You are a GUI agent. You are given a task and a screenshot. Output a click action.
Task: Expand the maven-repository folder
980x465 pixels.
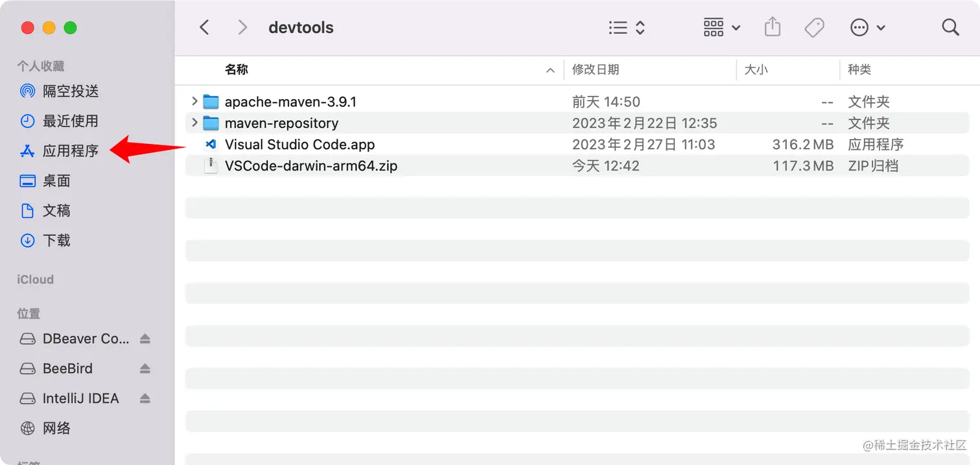194,123
